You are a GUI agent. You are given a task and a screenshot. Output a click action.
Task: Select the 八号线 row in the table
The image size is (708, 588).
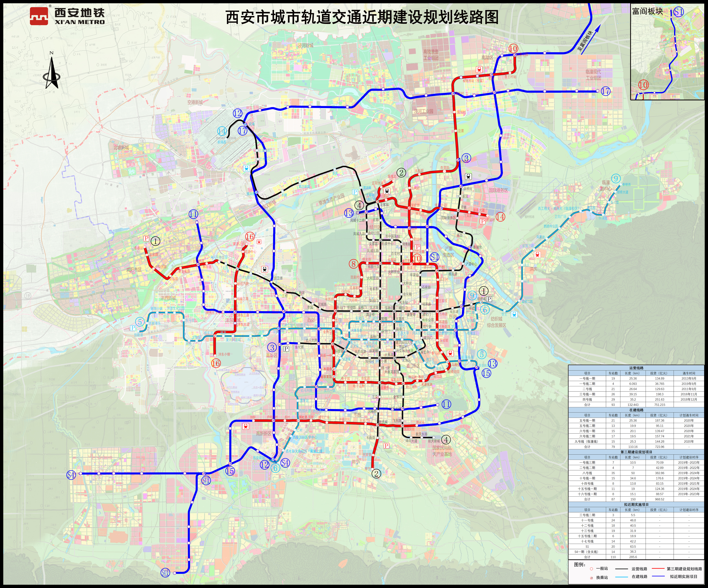pyautogui.click(x=587, y=473)
